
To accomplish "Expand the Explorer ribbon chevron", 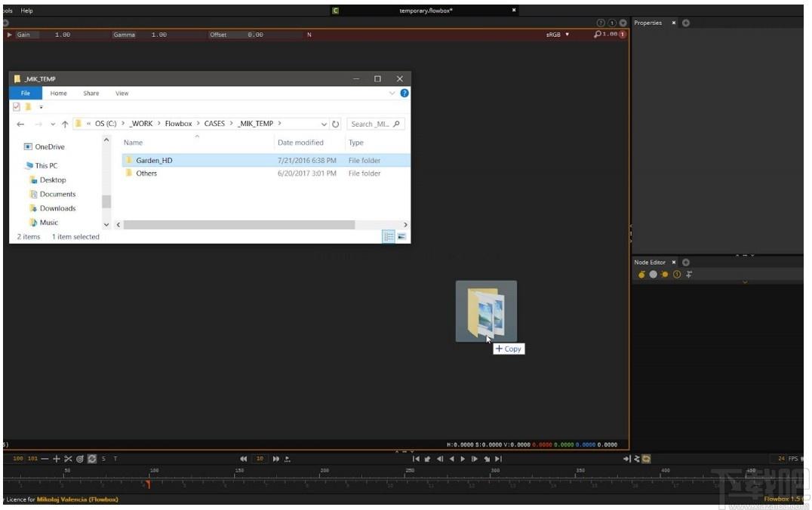I will 392,94.
